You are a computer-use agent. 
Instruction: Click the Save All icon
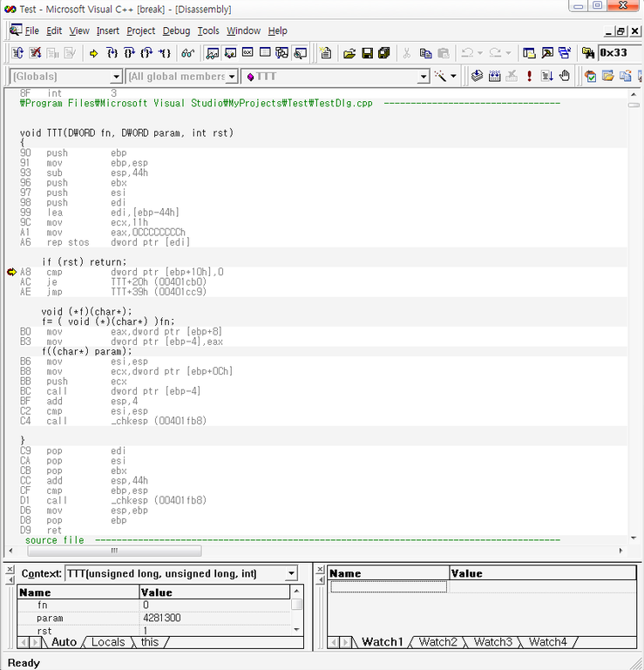point(384,53)
